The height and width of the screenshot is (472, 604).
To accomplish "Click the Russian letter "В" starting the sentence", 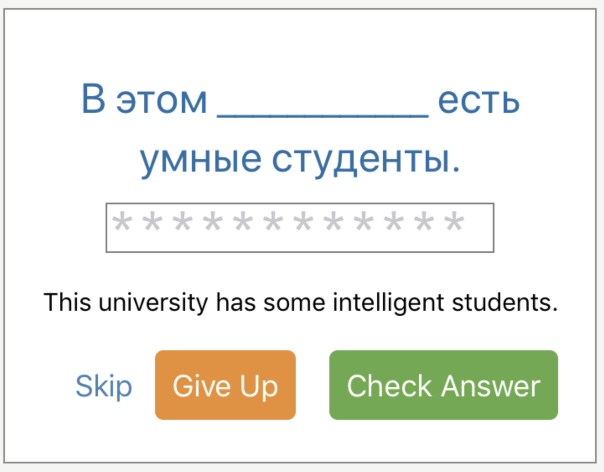I will click(x=93, y=101).
